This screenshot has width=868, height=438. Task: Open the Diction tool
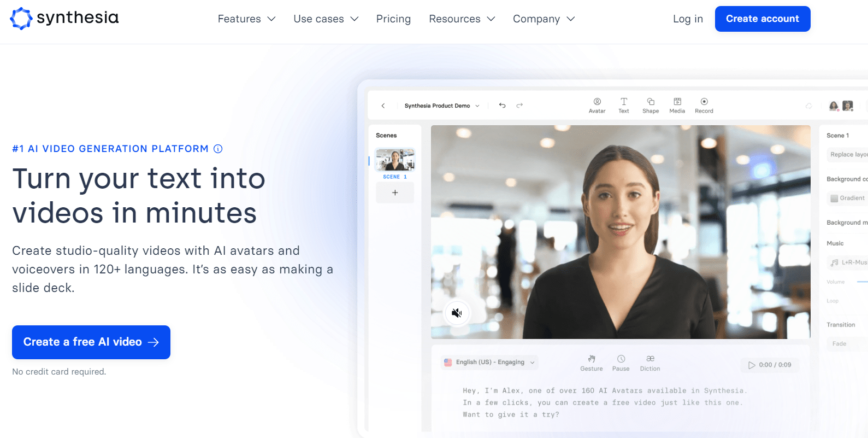[650, 363]
